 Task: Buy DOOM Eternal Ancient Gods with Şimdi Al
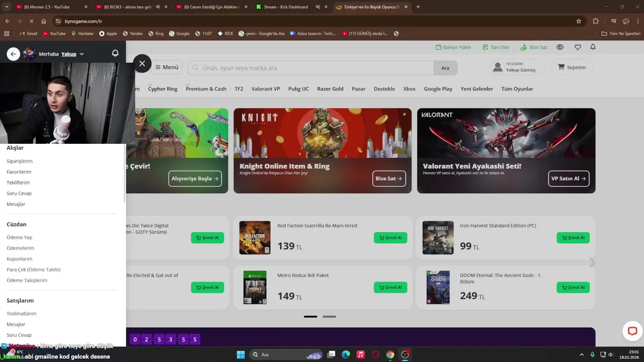click(x=573, y=288)
